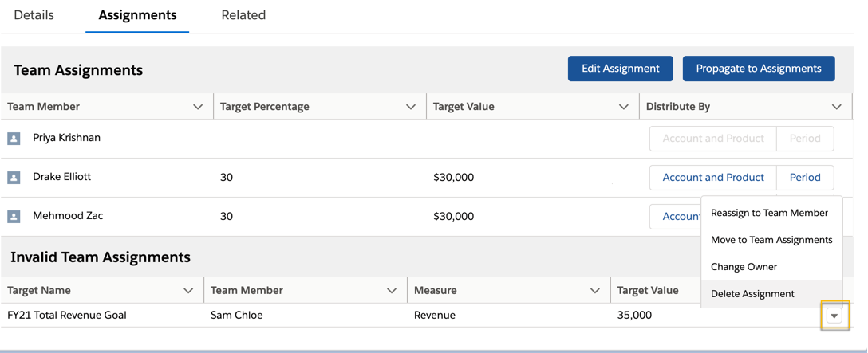Toggle Drake Elliott's Period distribution button

[805, 178]
